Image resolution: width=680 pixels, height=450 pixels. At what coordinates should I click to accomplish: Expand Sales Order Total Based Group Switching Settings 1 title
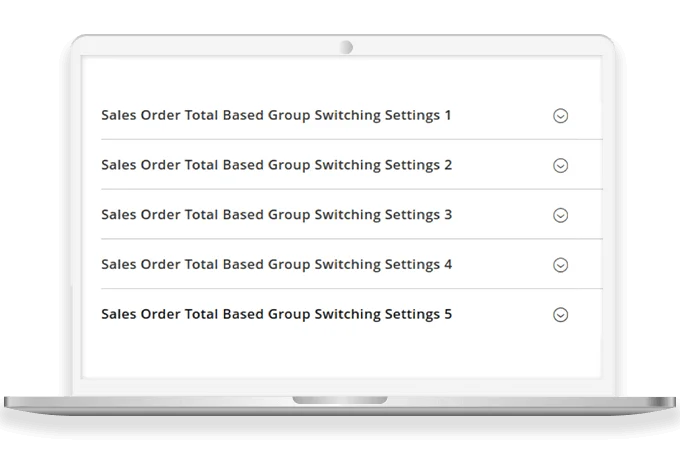276,115
